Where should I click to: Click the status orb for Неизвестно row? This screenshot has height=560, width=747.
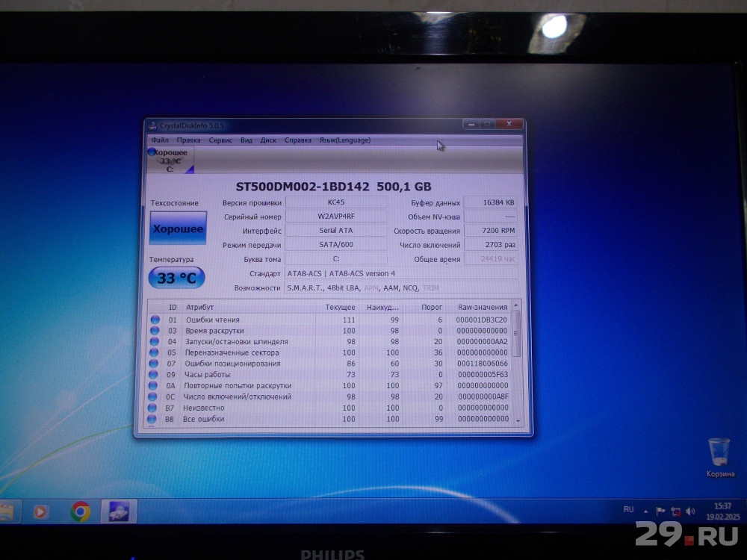coord(152,408)
